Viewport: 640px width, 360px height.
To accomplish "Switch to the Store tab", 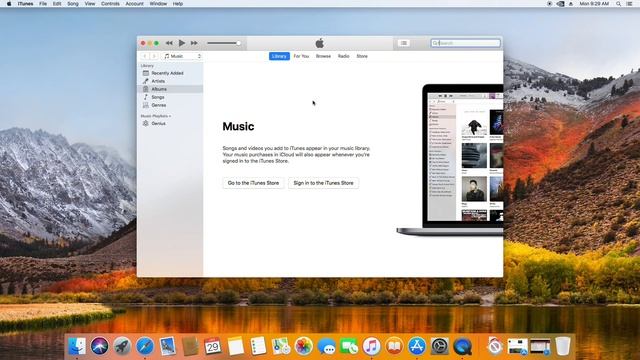I will click(362, 56).
